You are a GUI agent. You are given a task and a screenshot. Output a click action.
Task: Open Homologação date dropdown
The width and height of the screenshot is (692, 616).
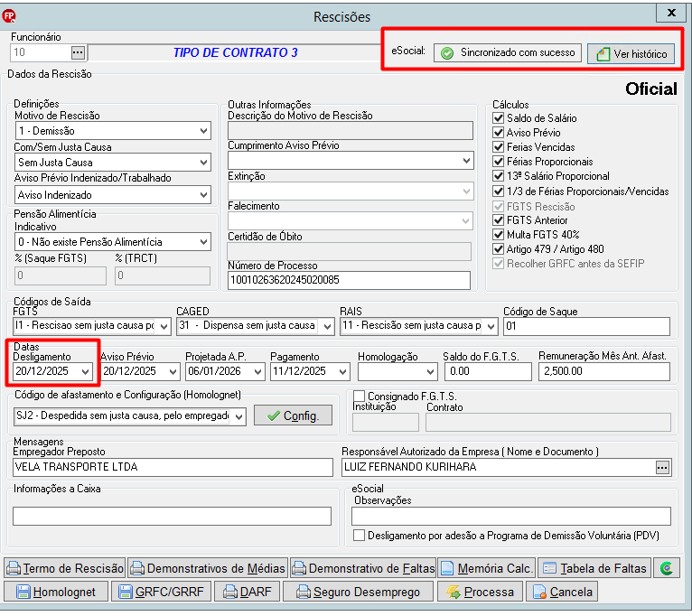pos(430,372)
